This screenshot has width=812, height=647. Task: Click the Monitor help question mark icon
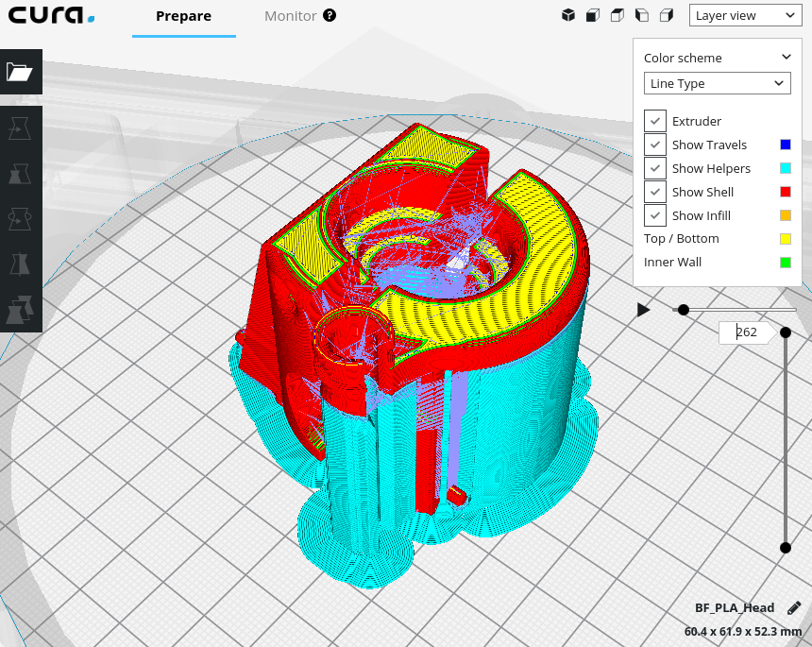pos(330,15)
